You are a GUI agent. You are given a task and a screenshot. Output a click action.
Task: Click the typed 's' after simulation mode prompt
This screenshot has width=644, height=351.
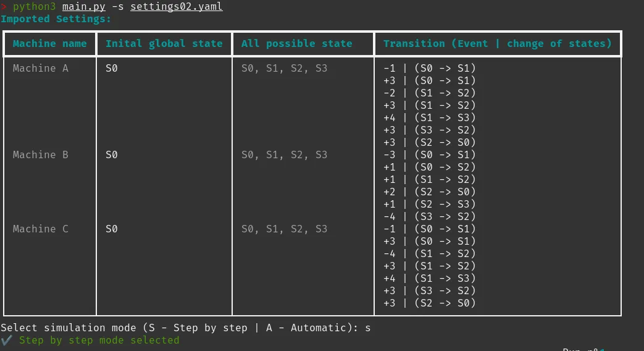point(368,328)
